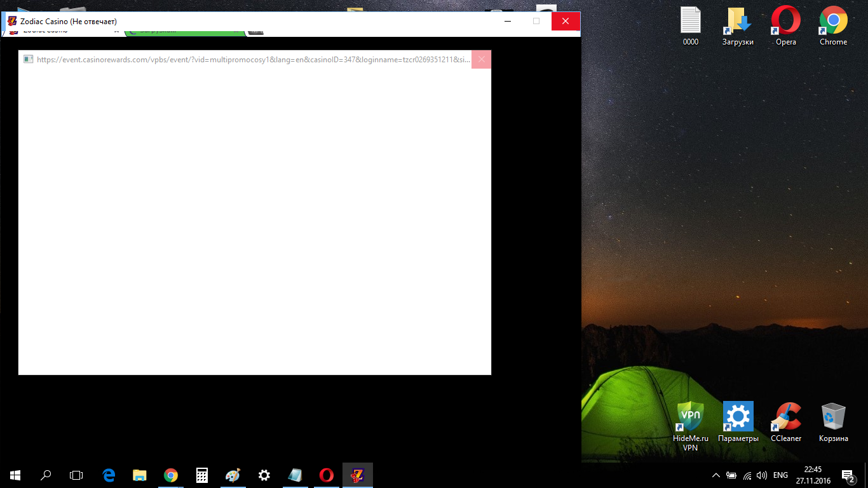Viewport: 868px width, 488px height.
Task: Open Wi-Fi network panel in tray
Action: click(747, 475)
